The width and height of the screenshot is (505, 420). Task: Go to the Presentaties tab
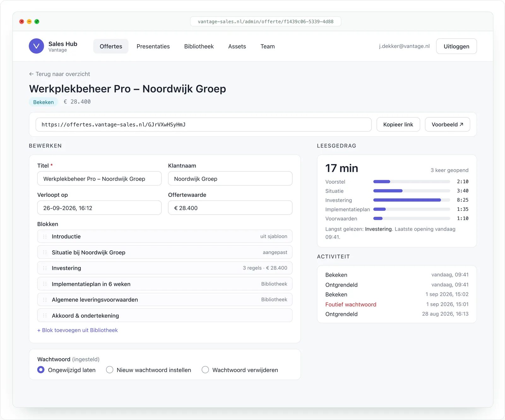click(x=153, y=46)
